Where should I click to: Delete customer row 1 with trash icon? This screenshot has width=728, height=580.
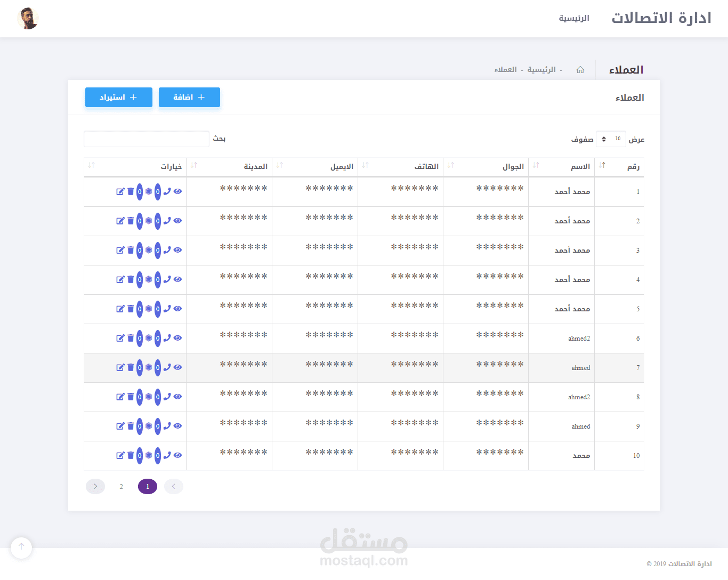click(131, 191)
